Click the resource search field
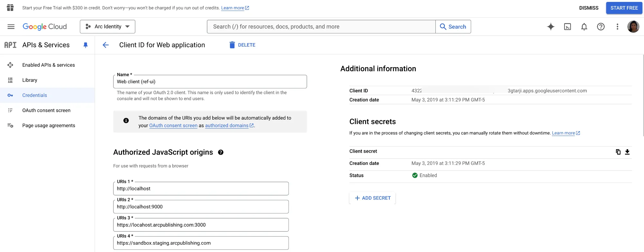This screenshot has height=252, width=644. [321, 27]
